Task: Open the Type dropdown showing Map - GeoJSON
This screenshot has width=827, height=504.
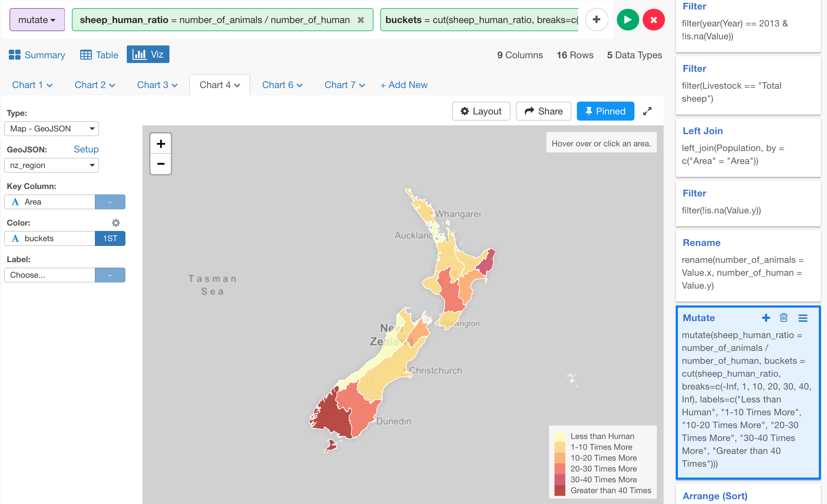Action: (51, 129)
